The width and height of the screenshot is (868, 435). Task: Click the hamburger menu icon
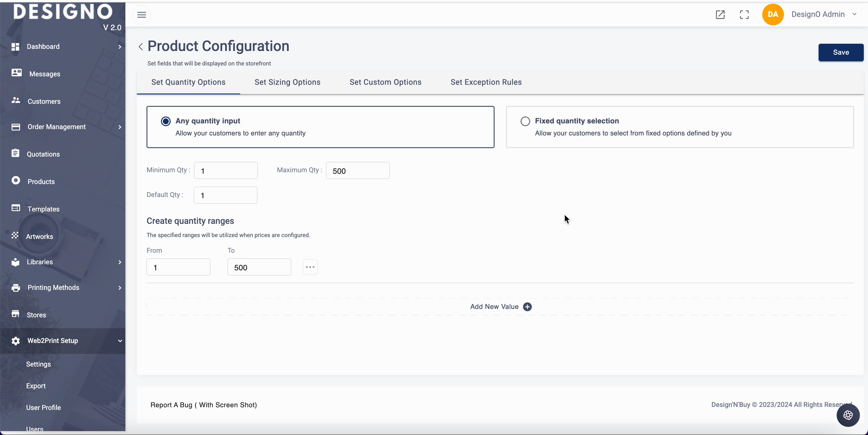point(142,15)
